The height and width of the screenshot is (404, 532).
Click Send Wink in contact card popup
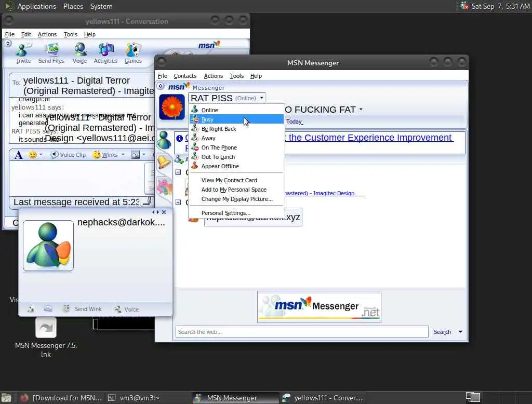[x=83, y=308]
